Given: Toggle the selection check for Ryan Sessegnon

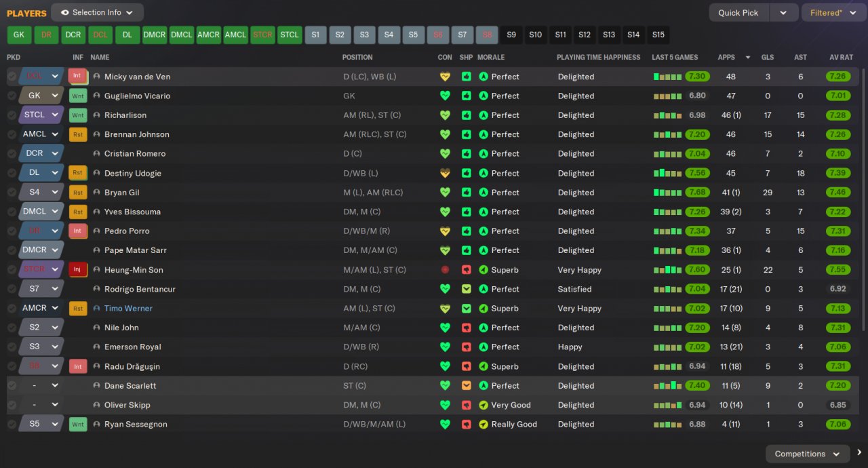Looking at the screenshot, I should pos(12,424).
